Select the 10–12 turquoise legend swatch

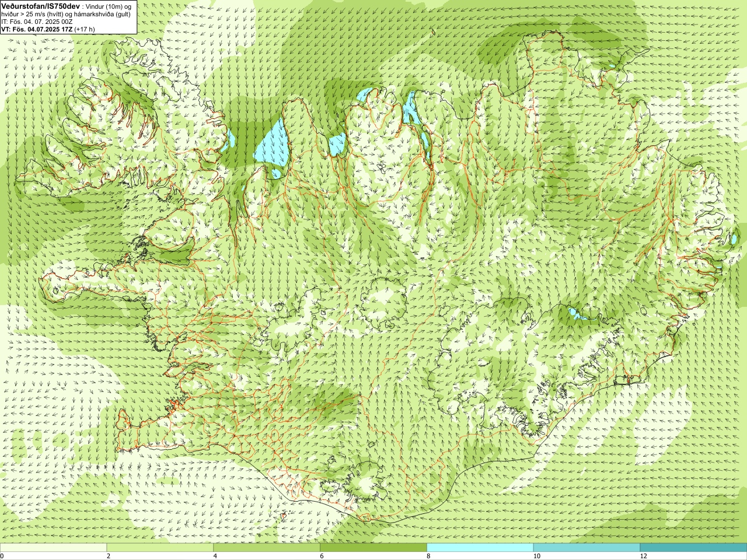[587, 547]
